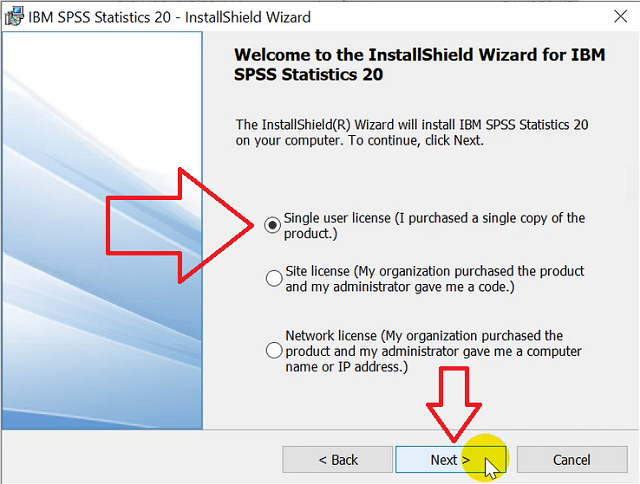Click the Next button to continue

451,460
